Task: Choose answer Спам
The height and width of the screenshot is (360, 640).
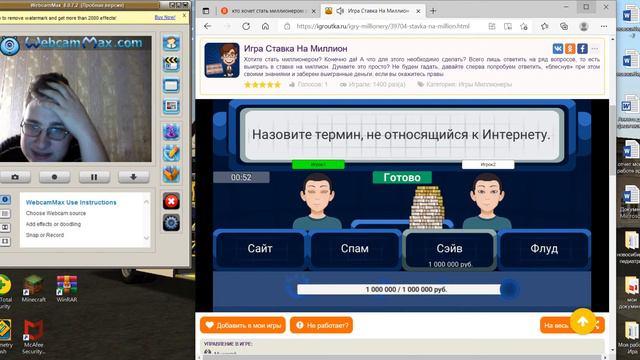Action: tap(354, 249)
